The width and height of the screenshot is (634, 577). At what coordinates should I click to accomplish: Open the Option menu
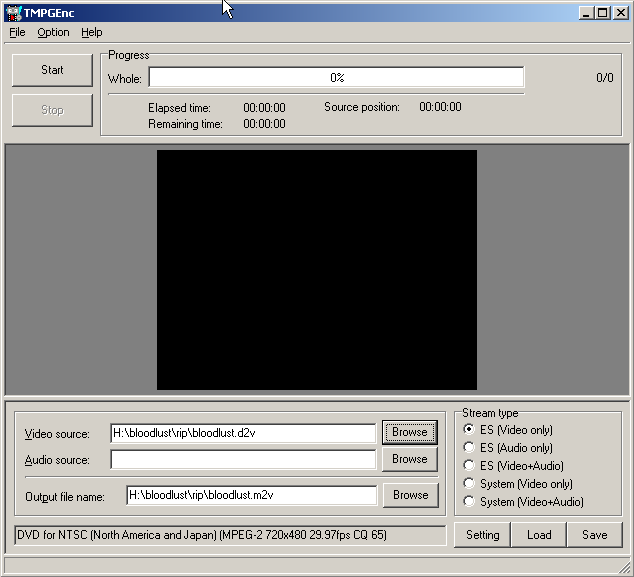pyautogui.click(x=53, y=32)
